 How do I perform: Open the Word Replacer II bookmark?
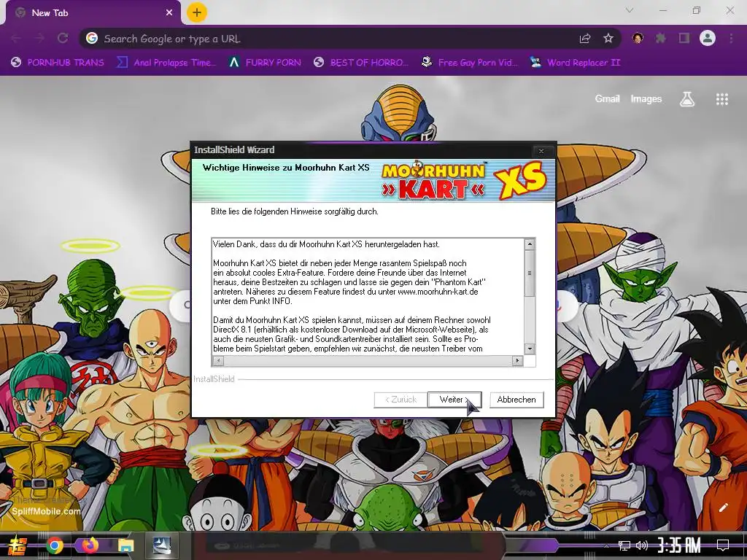(575, 63)
